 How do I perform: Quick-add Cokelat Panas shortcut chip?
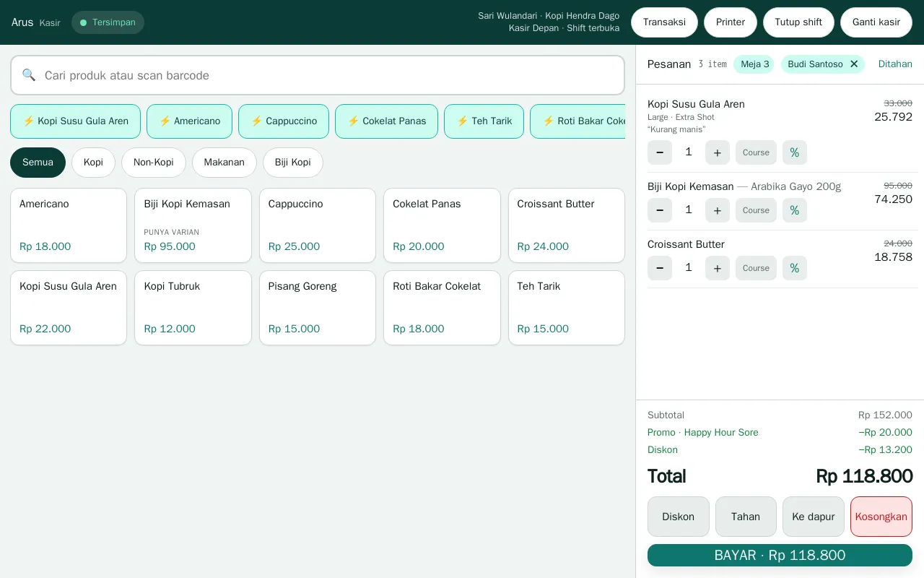point(386,121)
